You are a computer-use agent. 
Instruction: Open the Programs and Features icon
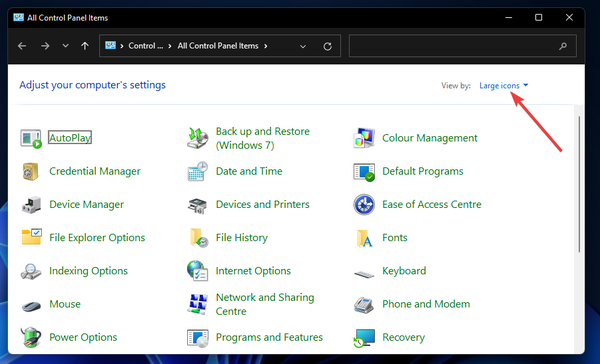click(x=197, y=338)
